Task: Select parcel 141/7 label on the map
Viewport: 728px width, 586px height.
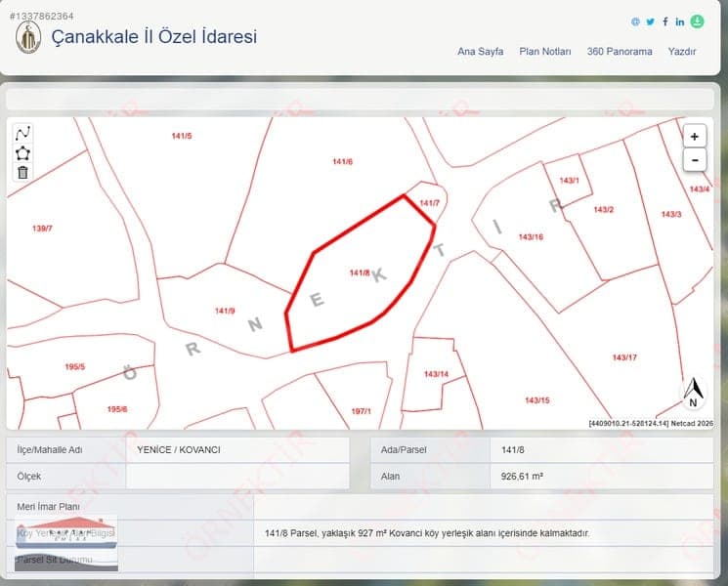Action: point(429,203)
